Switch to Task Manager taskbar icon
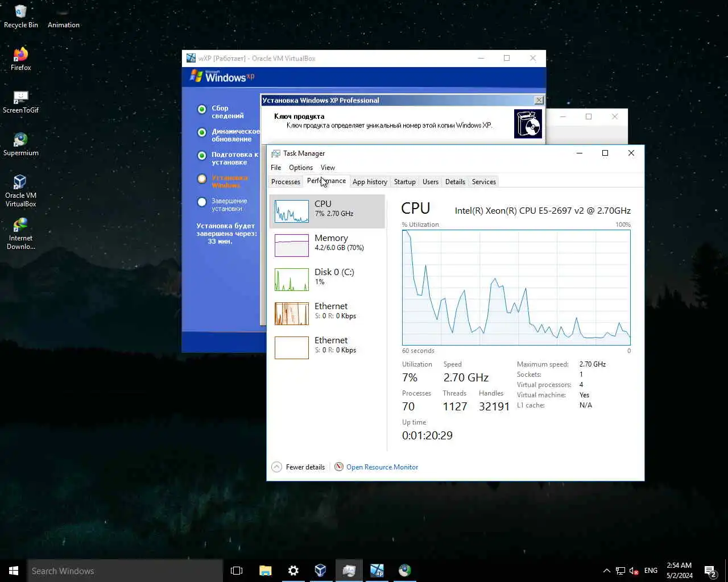728x582 pixels. pos(349,571)
